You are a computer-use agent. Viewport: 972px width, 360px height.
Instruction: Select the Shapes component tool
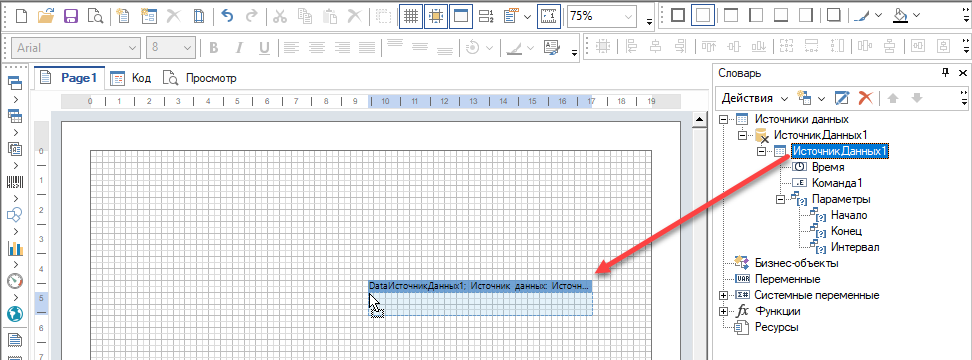click(x=14, y=215)
